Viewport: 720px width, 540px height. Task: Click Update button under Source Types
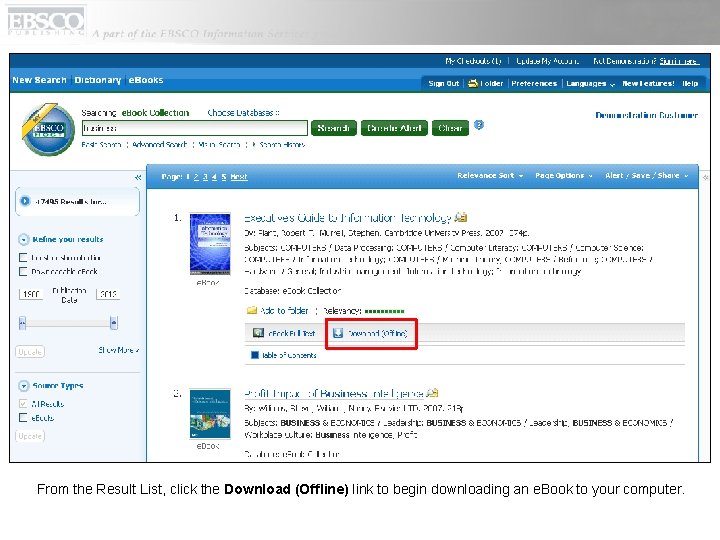click(30, 436)
